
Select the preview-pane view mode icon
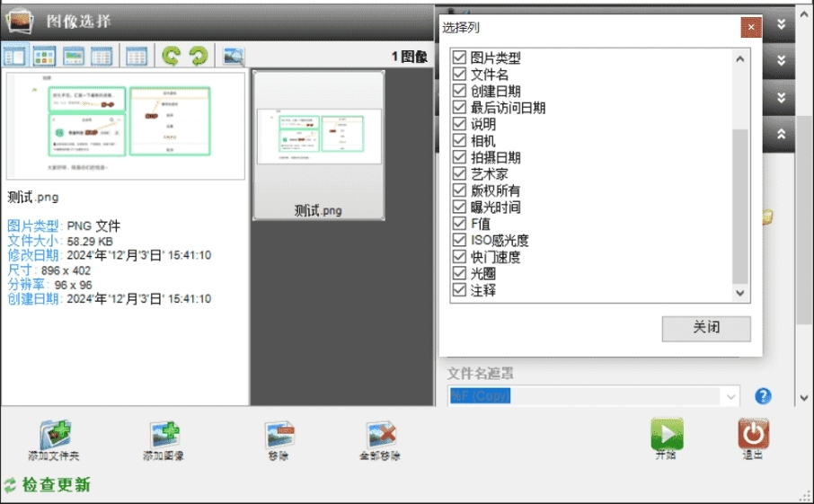click(15, 55)
